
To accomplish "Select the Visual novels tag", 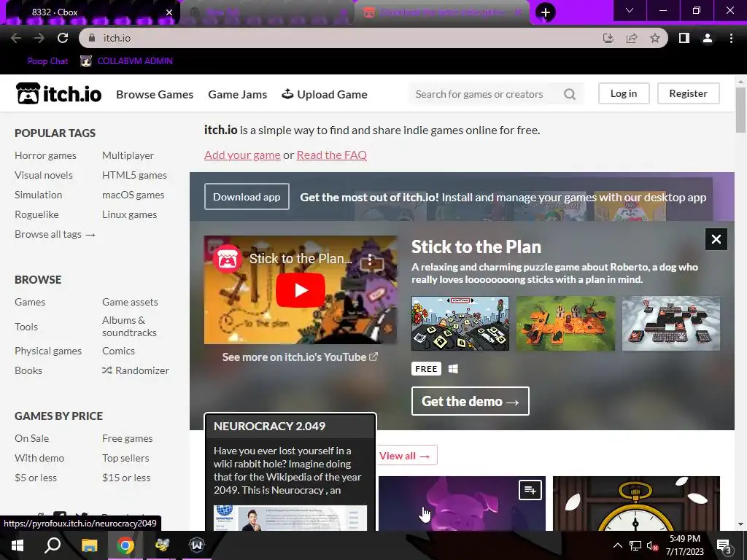I will [x=43, y=175].
